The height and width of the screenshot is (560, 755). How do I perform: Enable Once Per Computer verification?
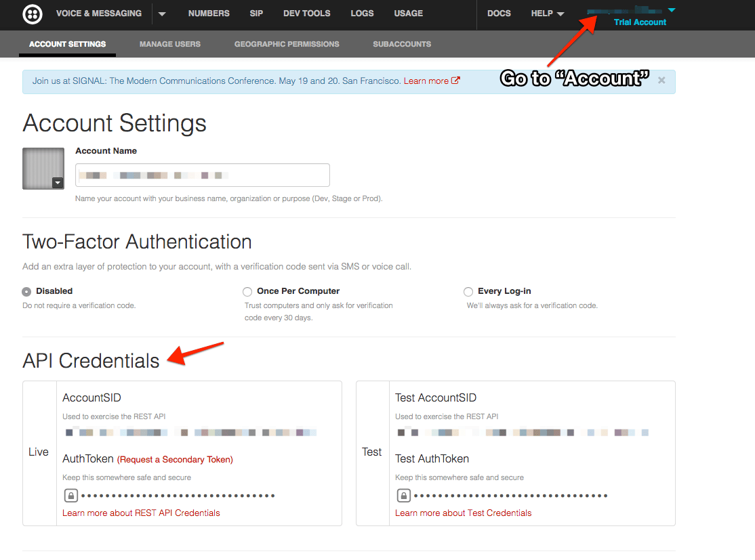(x=247, y=291)
